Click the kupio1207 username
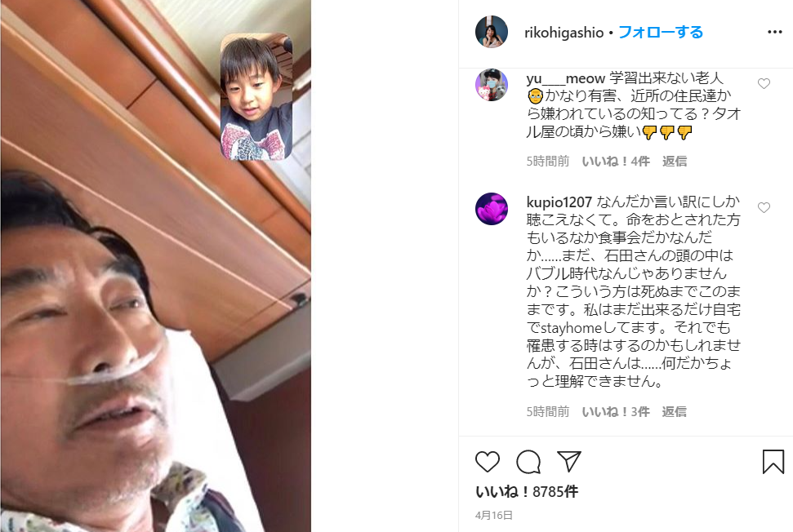 pos(559,202)
